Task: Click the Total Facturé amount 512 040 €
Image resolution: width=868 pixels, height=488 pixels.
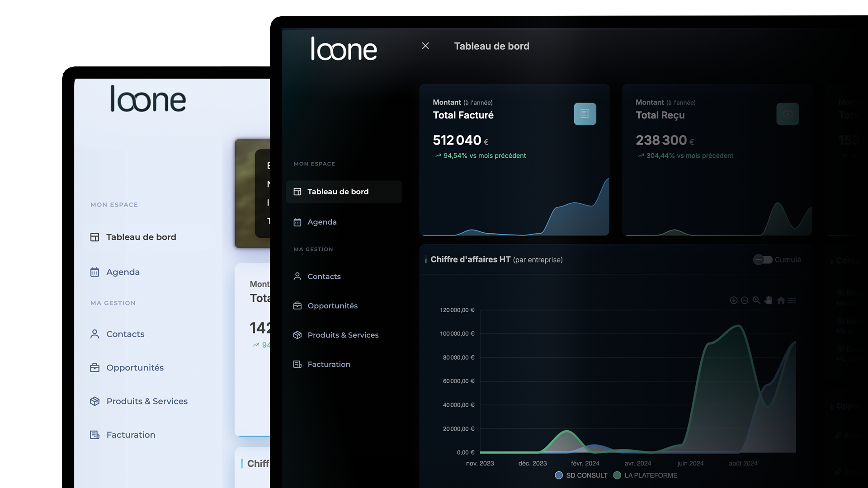Action: [460, 141]
